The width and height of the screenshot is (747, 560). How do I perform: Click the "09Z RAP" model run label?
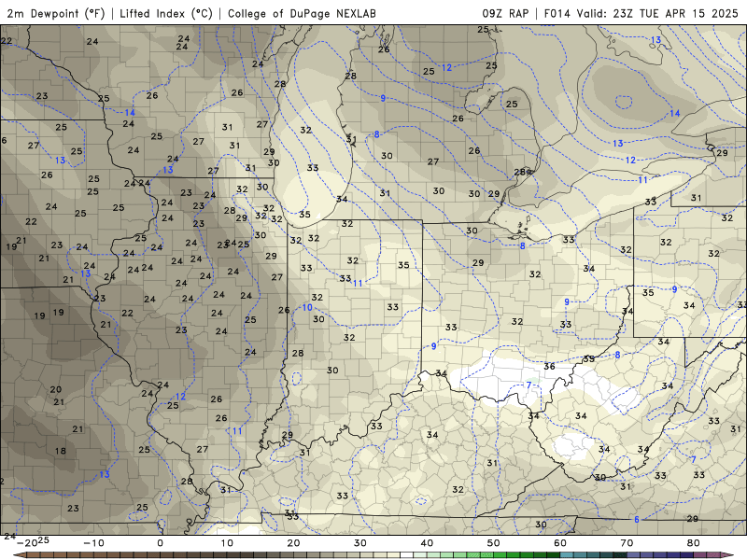[505, 13]
